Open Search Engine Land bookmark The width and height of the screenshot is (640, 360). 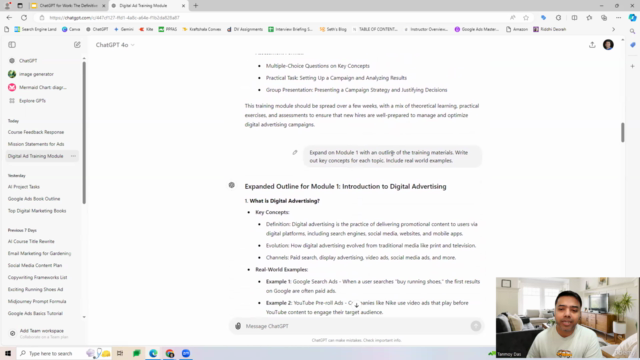[35, 29]
